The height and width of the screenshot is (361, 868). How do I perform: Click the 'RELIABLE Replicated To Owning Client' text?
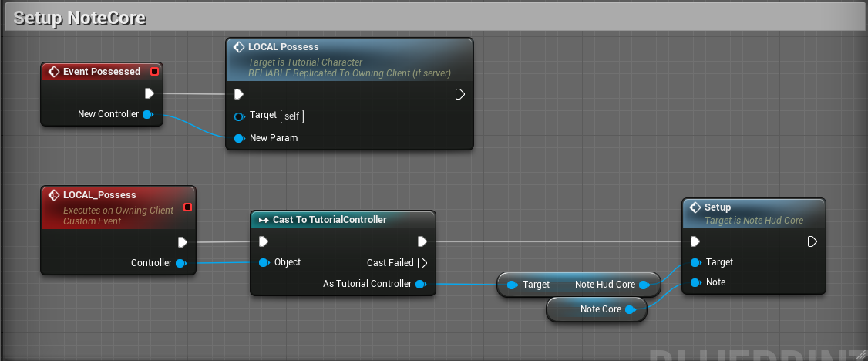349,73
